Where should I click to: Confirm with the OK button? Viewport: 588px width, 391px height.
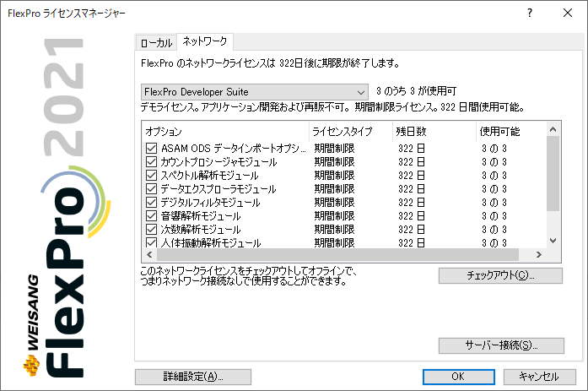[x=457, y=376]
